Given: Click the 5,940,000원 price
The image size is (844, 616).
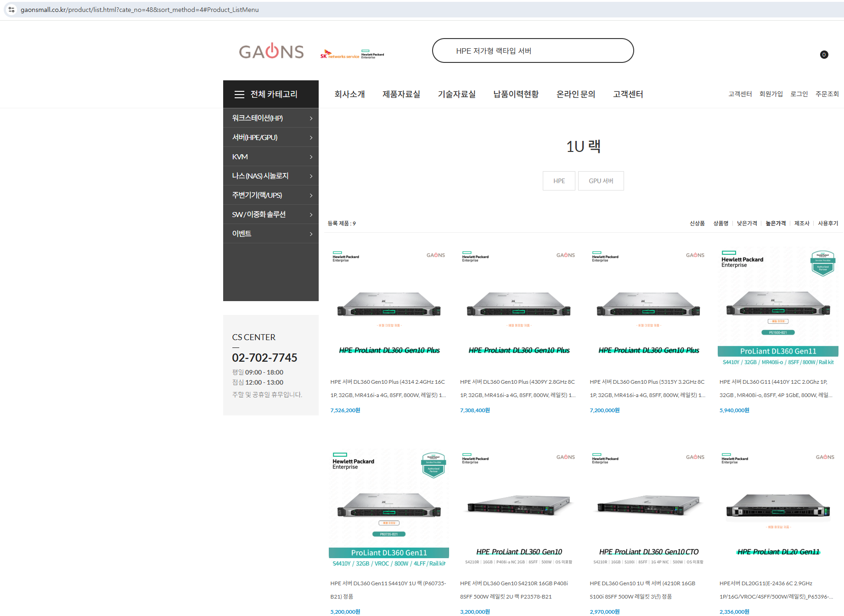Looking at the screenshot, I should (734, 410).
